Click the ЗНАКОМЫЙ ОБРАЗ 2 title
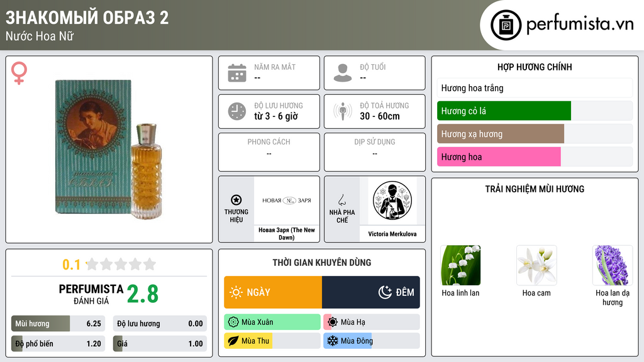The width and height of the screenshot is (644, 362). pos(87,18)
